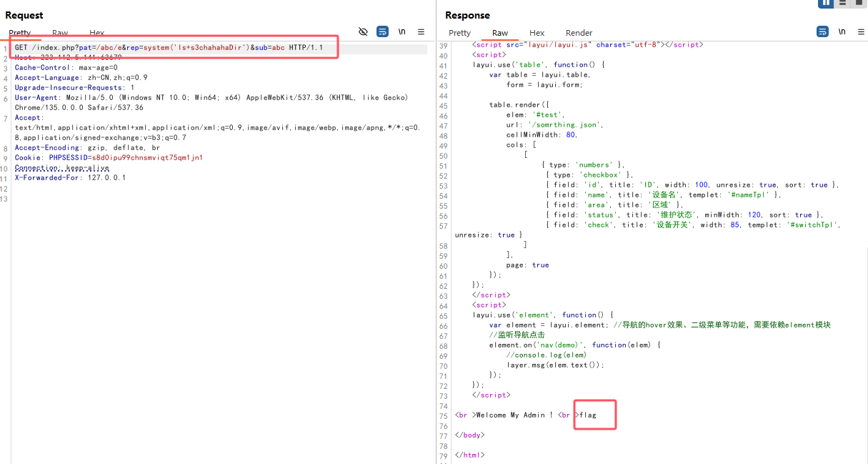Click the Upgrade-Insecure-Requests header line

click(x=75, y=88)
